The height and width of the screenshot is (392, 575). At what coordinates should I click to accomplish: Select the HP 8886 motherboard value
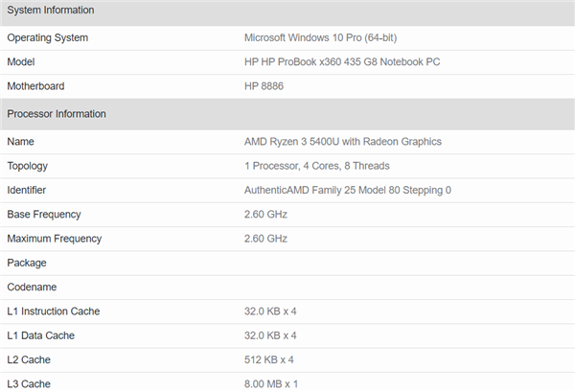click(264, 86)
